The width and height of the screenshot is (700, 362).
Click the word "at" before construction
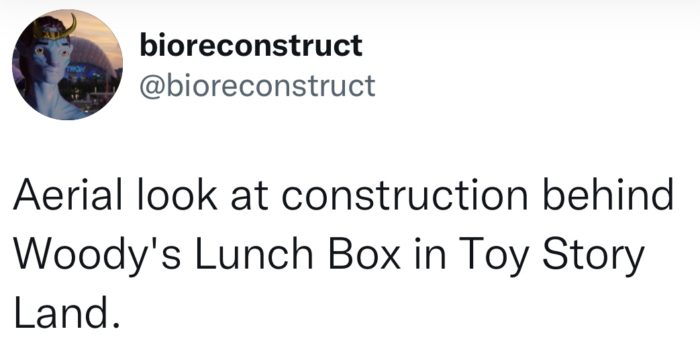coord(249,197)
